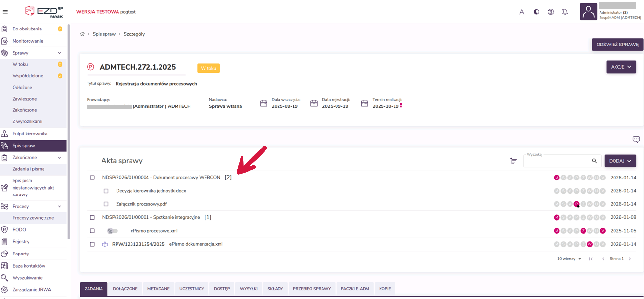Open the PRZEBIEG SPRAWY tab
Screen dimensions: 644x299
312,289
